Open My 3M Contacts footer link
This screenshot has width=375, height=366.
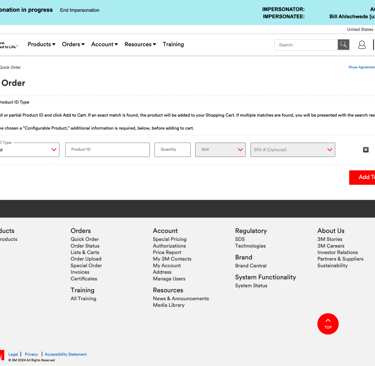click(172, 259)
